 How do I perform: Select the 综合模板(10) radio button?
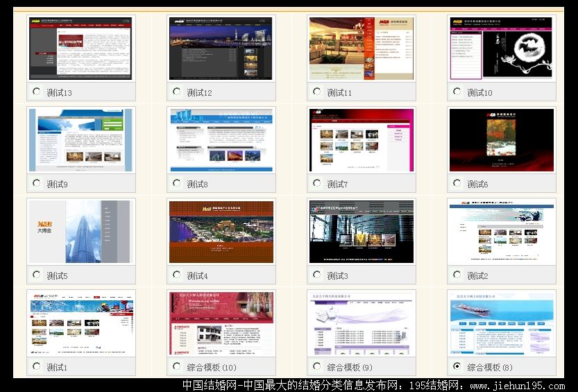tap(176, 366)
